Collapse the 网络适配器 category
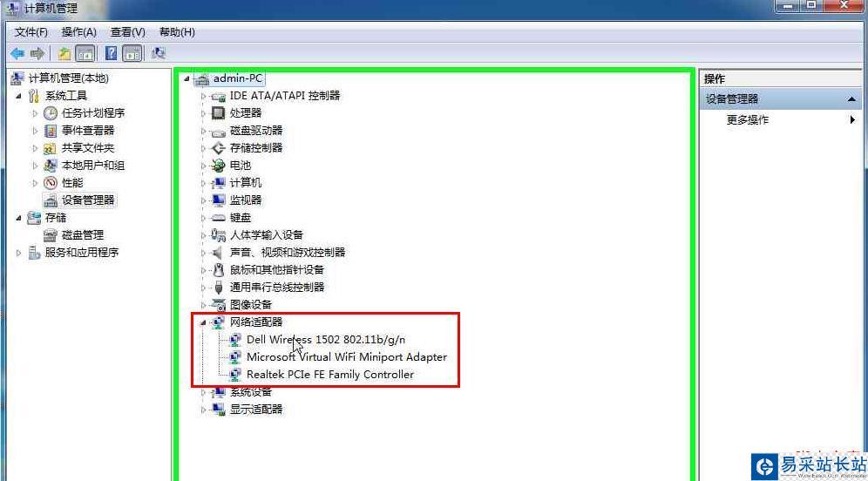Viewport: 868px width, 481px height. [203, 322]
